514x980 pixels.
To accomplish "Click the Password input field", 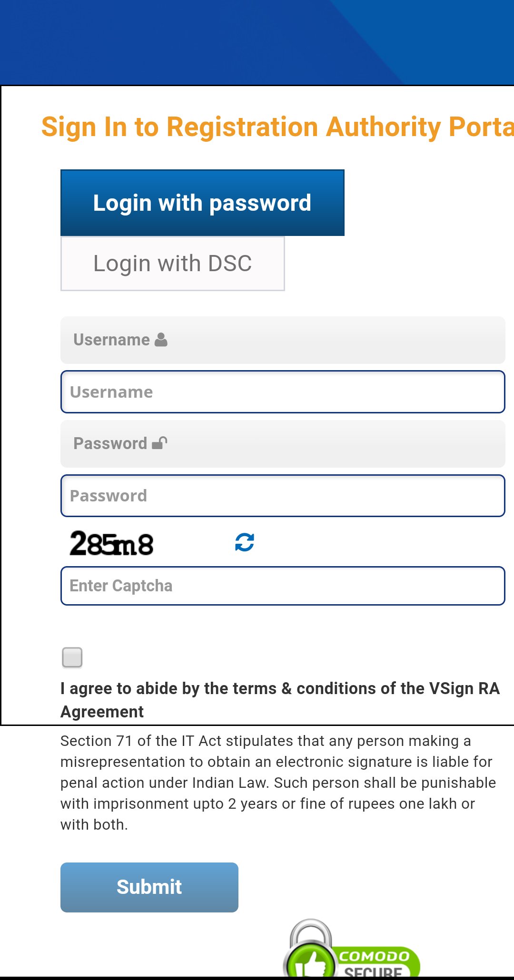I will click(x=283, y=495).
